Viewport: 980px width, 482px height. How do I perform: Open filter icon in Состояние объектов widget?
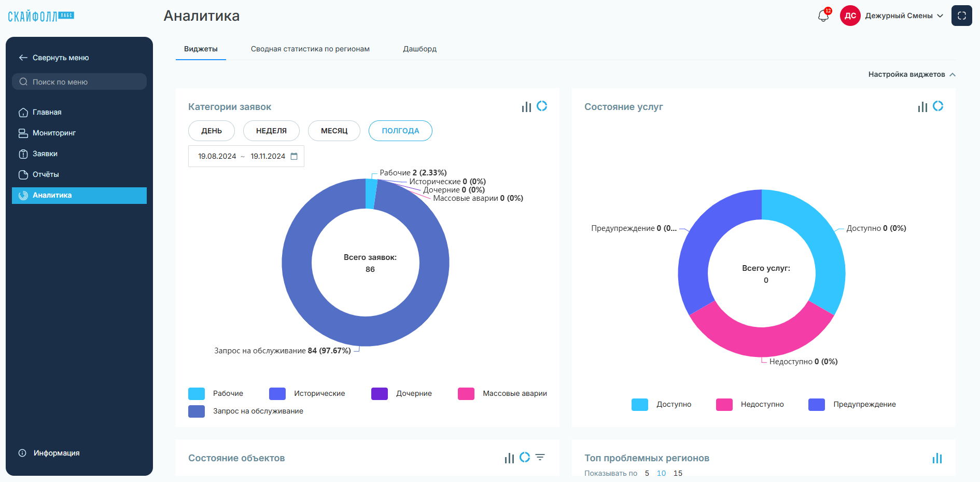click(x=540, y=458)
